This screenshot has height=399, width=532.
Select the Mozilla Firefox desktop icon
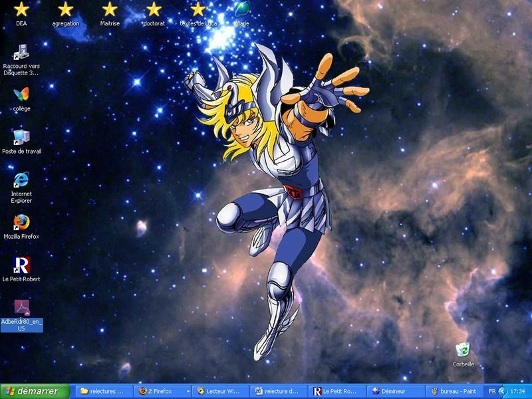(21, 223)
